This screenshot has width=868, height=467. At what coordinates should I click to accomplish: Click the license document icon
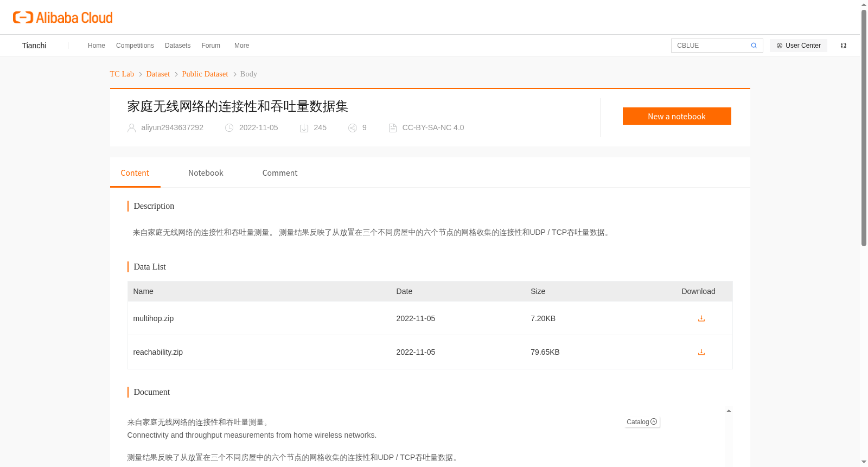click(393, 128)
